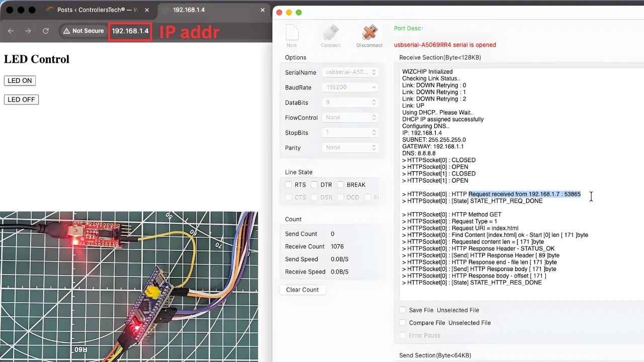This screenshot has width=644, height=362.
Task: Click the Not Secure warning icon
Action: pos(66,31)
